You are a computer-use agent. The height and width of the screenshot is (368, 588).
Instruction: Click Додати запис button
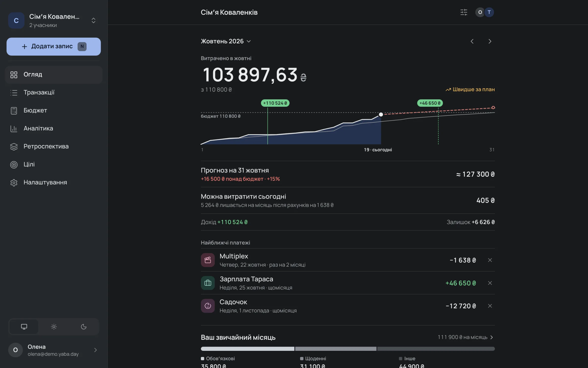click(x=54, y=46)
